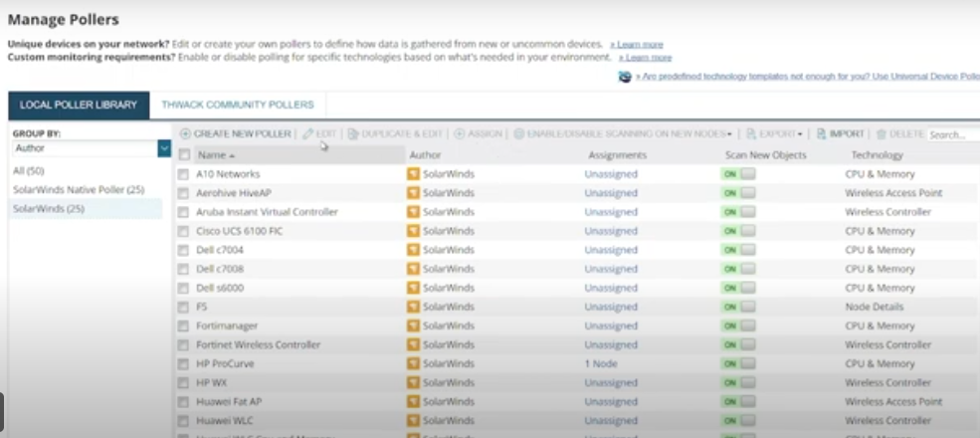Sort by the Technology column header
This screenshot has height=438, width=980.
(877, 155)
